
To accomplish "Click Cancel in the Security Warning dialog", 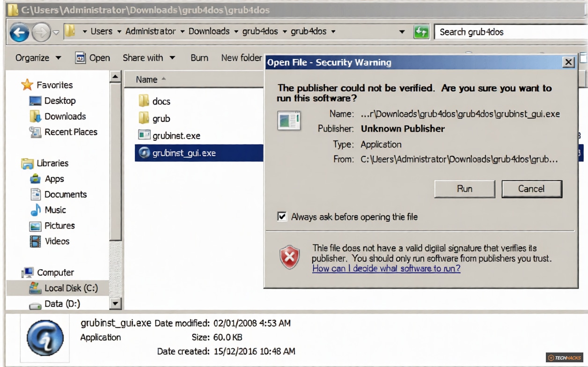I will 531,189.
